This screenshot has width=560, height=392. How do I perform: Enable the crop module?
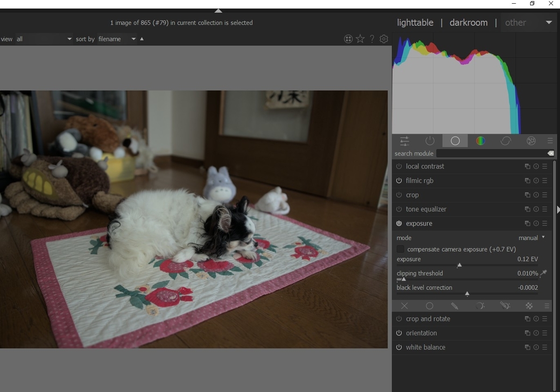[x=399, y=195]
